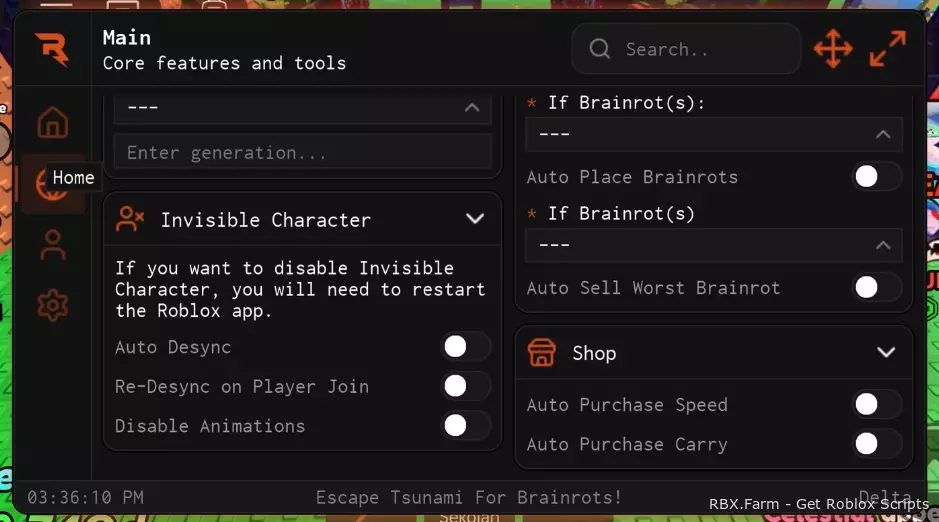
Task: Open the first If Brainrot(s): dropdown
Action: tap(714, 134)
